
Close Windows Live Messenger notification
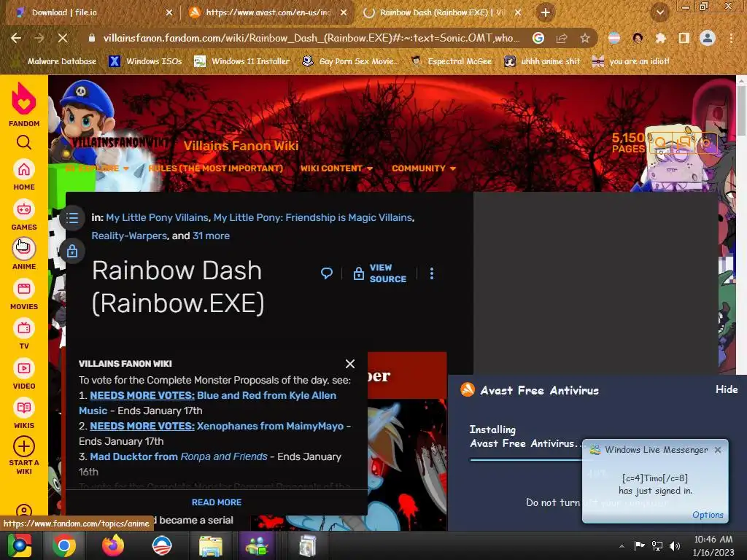click(718, 450)
